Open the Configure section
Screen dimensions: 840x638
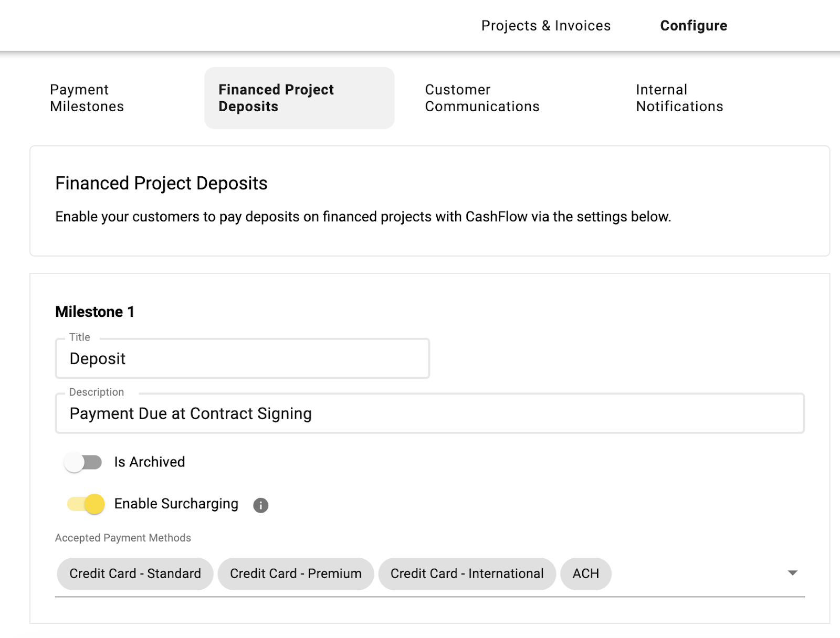(694, 25)
